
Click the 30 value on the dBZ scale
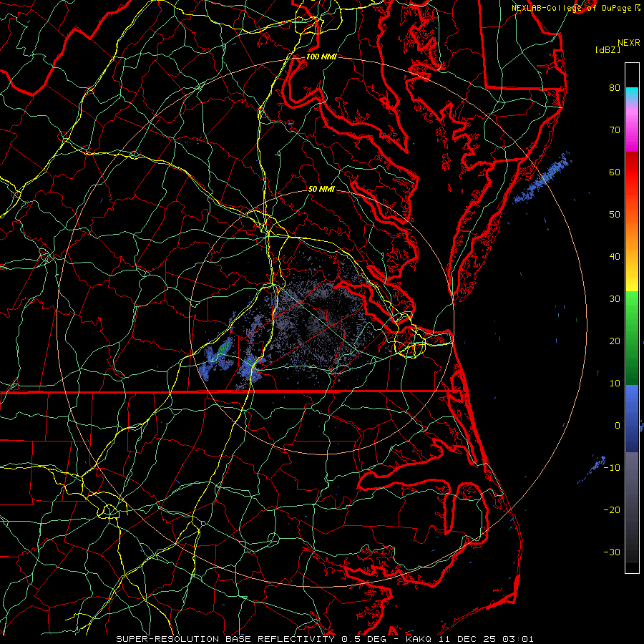click(x=615, y=298)
